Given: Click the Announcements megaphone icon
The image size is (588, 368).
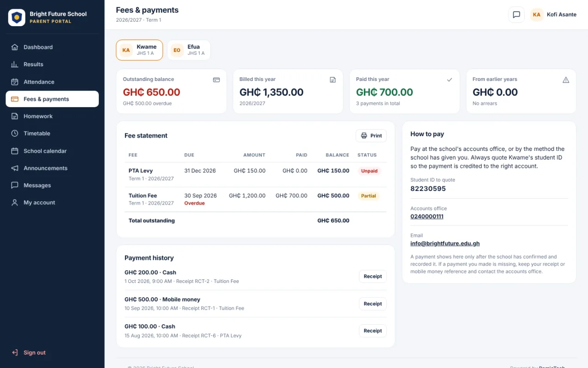Looking at the screenshot, I should [15, 168].
